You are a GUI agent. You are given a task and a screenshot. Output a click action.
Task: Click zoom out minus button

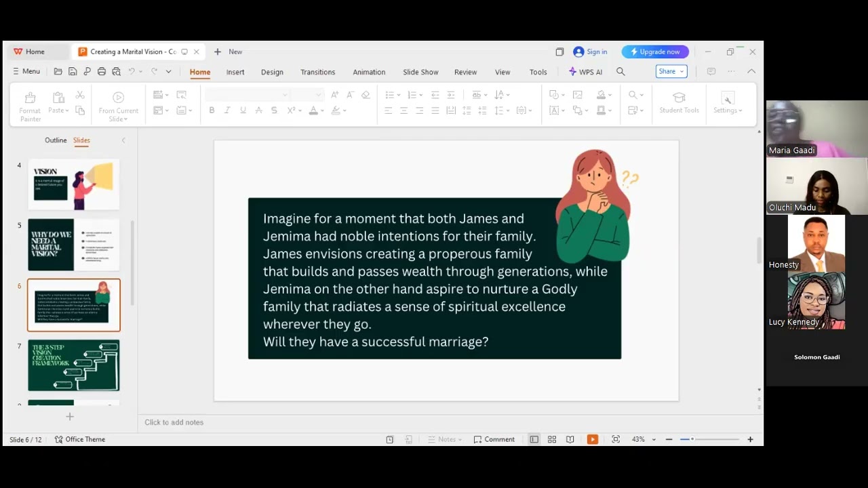[x=669, y=439]
